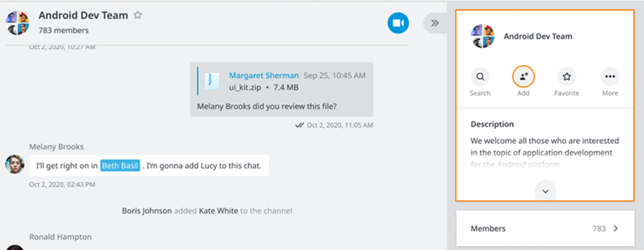The width and height of the screenshot is (644, 250).
Task: Open Melany Brooks' avatar
Action: [x=15, y=164]
